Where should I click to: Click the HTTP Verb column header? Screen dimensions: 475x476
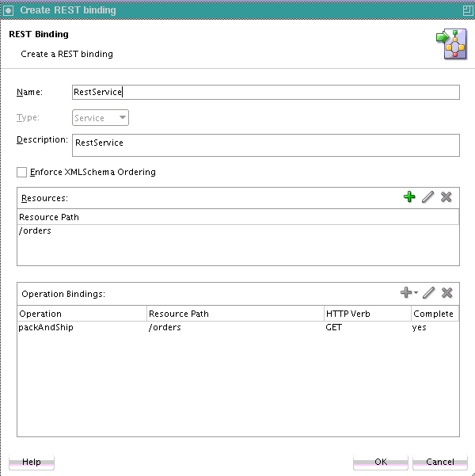(367, 314)
